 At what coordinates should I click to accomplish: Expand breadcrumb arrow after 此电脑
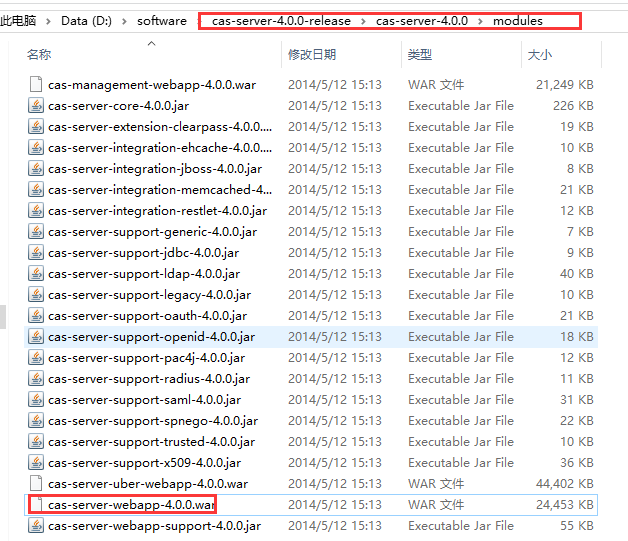pos(48,21)
